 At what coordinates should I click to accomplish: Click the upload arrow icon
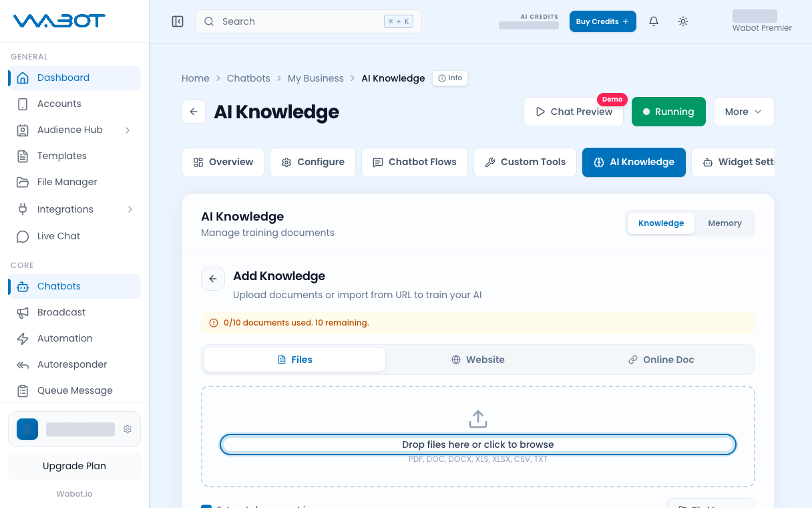tap(478, 419)
